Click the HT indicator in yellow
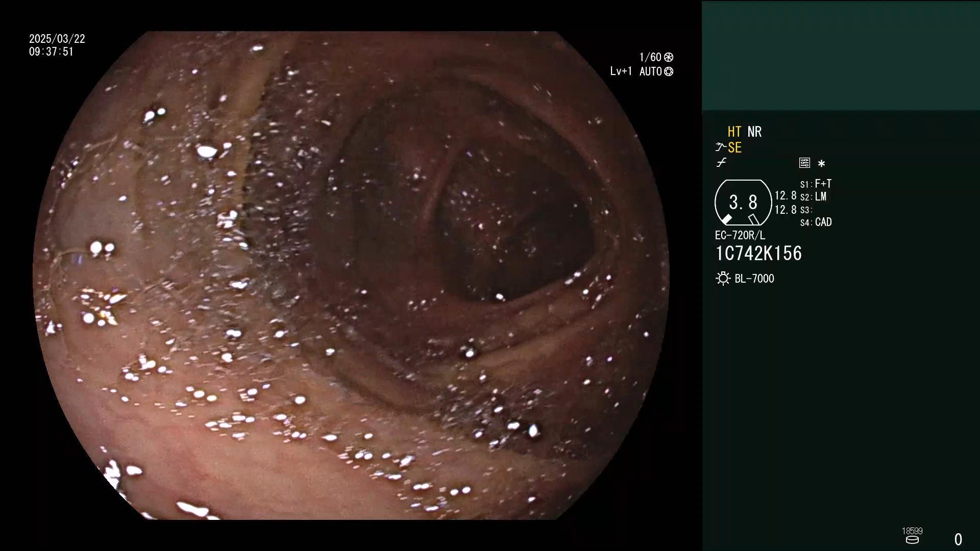The height and width of the screenshot is (551, 980). pos(734,132)
